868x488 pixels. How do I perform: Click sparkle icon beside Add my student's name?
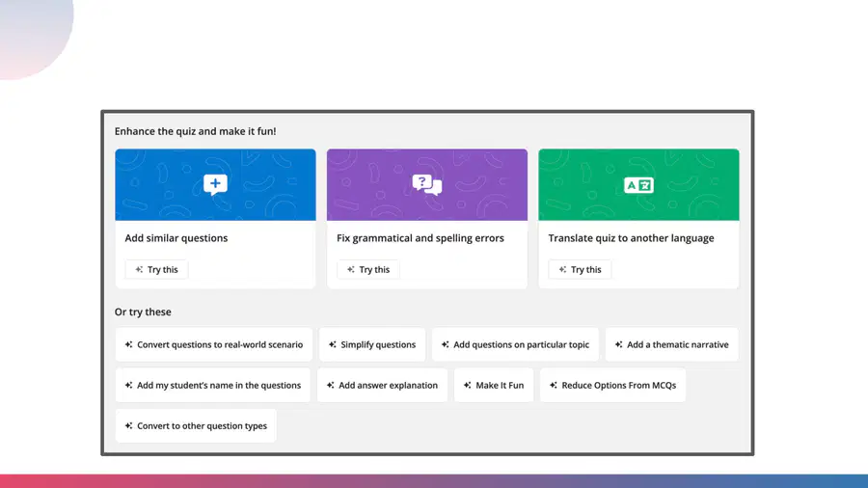point(128,385)
